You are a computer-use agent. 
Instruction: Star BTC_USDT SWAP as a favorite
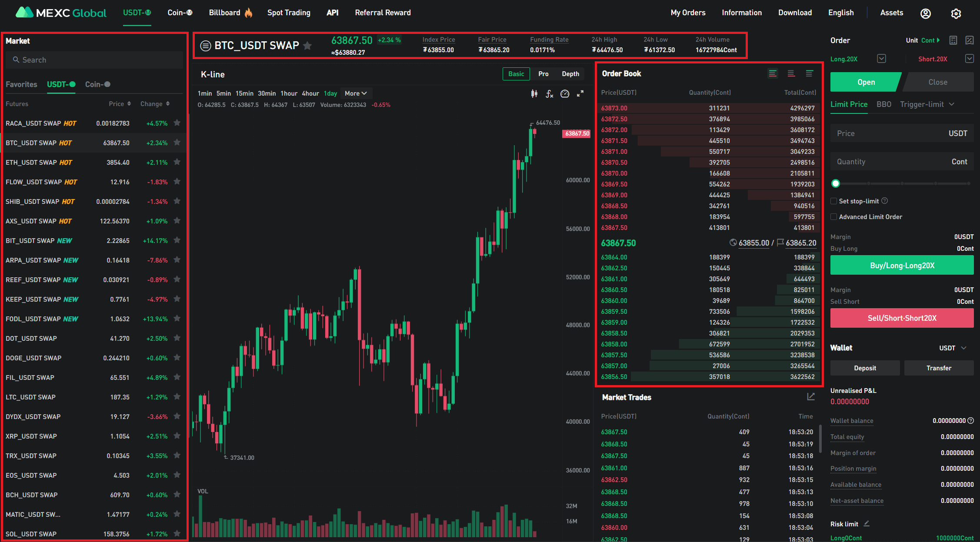coord(307,45)
